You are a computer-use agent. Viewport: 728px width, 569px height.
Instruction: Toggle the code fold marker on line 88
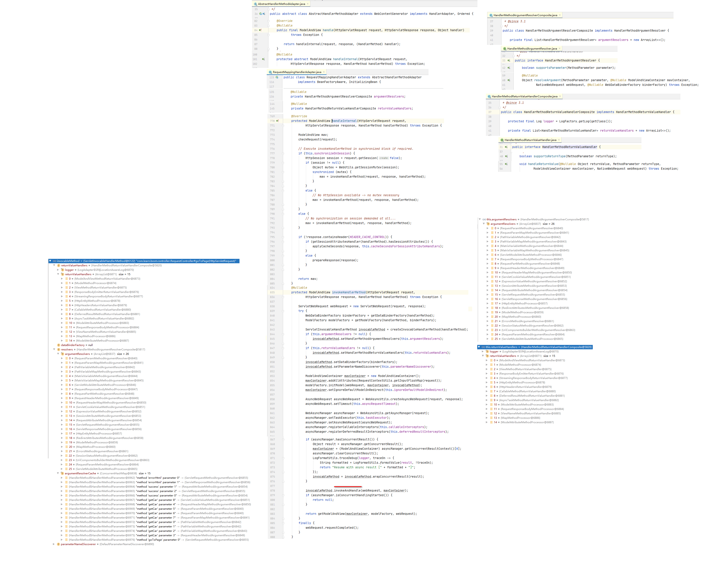[268, 49]
